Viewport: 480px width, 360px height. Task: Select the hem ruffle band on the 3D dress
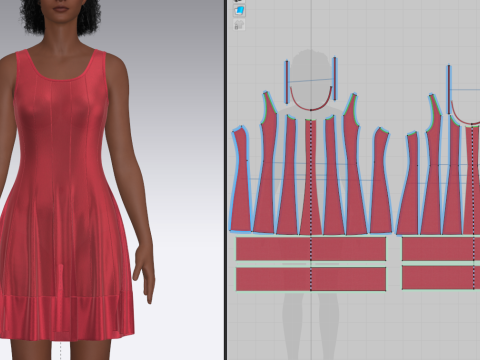[67, 317]
